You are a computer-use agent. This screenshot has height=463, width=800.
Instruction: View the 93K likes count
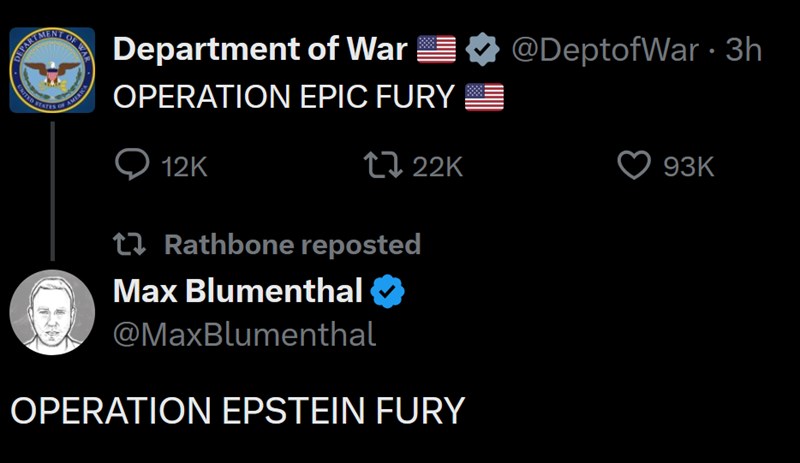pyautogui.click(x=689, y=166)
